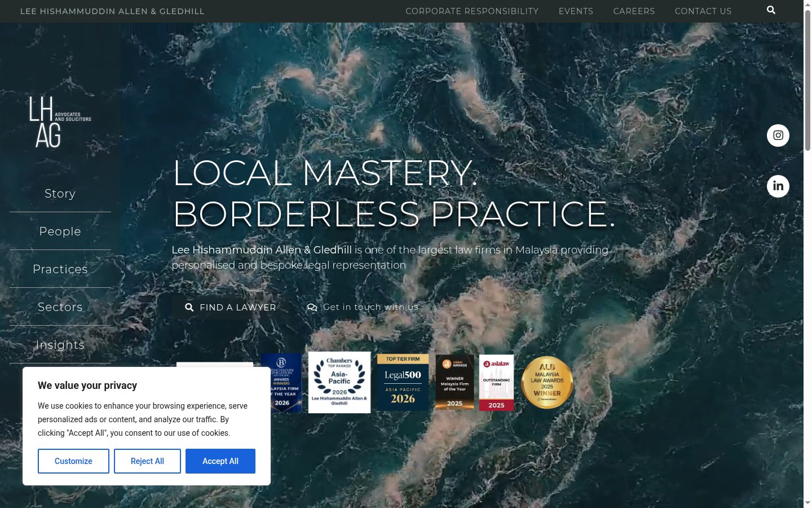View the Legal500 Top Tier Firm badge
This screenshot has width=812, height=508.
tap(403, 382)
